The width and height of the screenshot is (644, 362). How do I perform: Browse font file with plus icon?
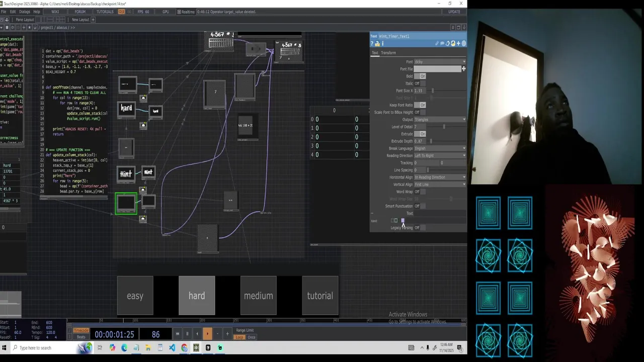(x=464, y=69)
